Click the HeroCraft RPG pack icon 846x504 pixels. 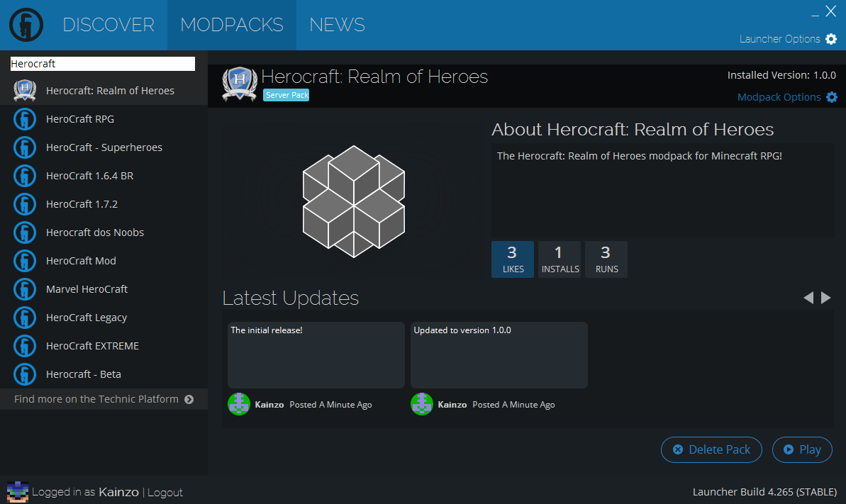(25, 119)
